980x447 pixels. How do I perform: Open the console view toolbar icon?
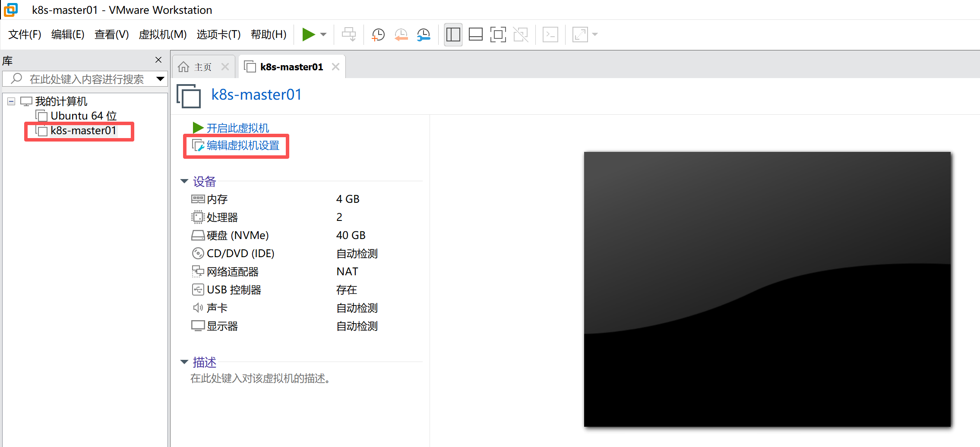[550, 35]
